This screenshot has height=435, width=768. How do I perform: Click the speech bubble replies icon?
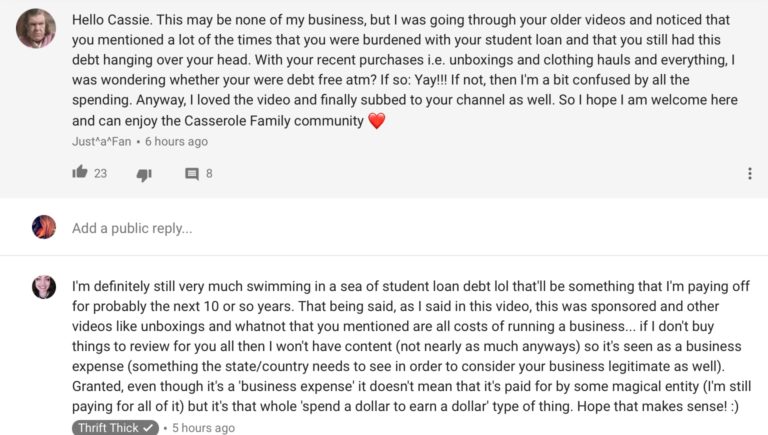[192, 174]
